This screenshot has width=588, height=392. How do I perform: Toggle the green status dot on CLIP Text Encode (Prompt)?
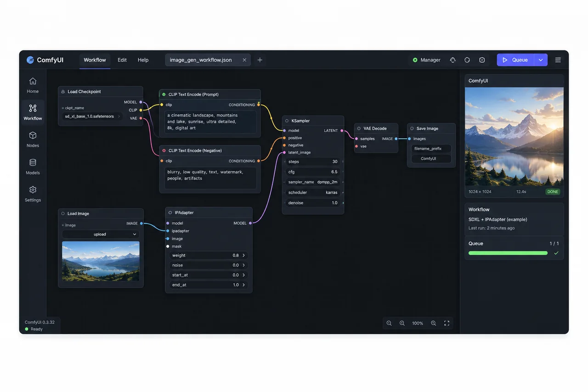tap(164, 95)
